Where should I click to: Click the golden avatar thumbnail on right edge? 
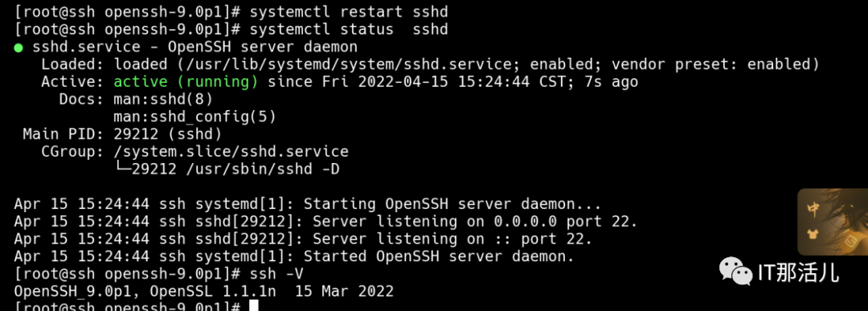tap(833, 222)
